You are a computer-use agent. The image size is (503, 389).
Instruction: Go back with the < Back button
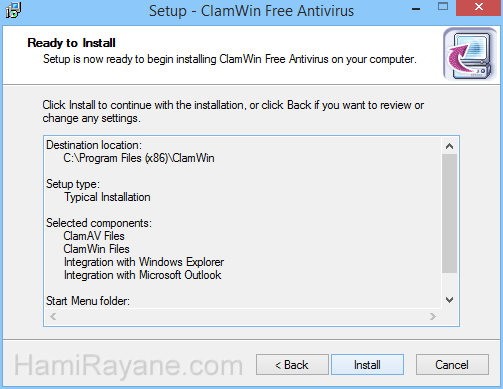click(292, 365)
